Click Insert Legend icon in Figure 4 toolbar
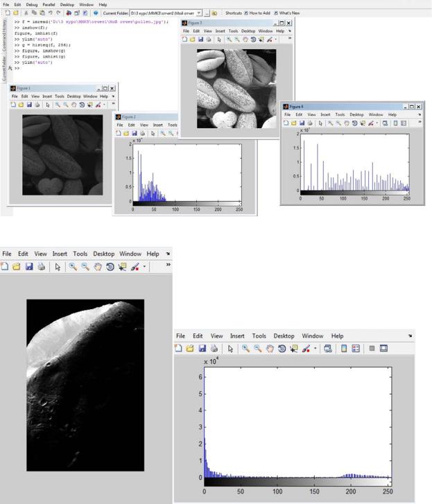The image size is (432, 504). [x=404, y=123]
